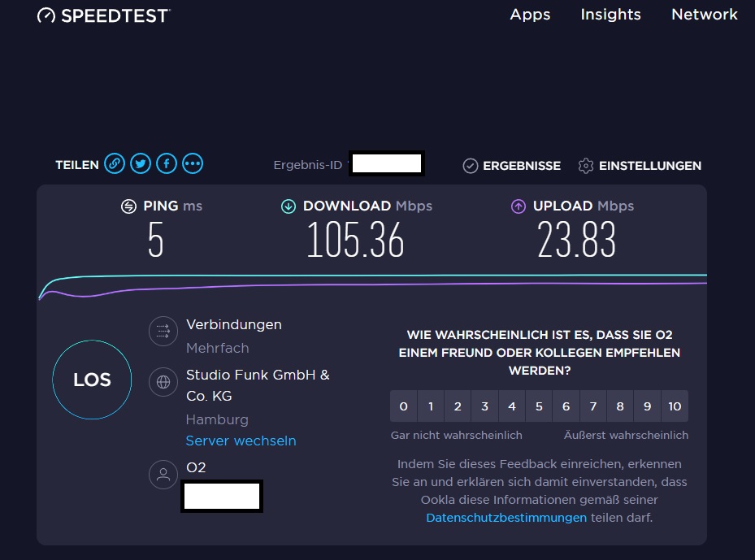The height and width of the screenshot is (560, 755).
Task: Open EINSTELLUNGEN settings
Action: point(650,166)
